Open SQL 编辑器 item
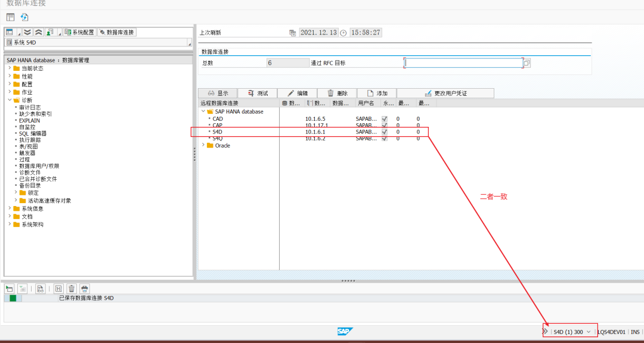644x343 pixels. pos(32,133)
